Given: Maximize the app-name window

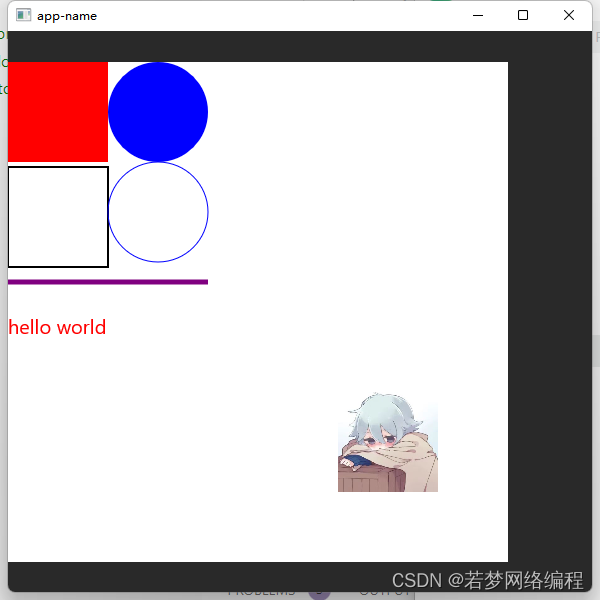Looking at the screenshot, I should [523, 15].
